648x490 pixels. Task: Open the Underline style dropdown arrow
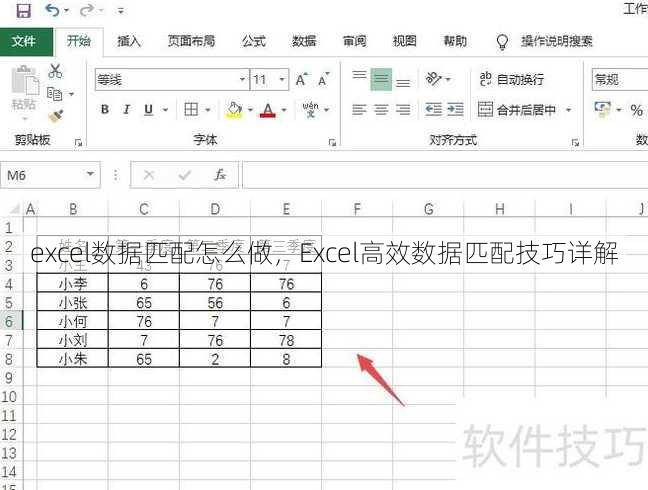click(x=165, y=110)
